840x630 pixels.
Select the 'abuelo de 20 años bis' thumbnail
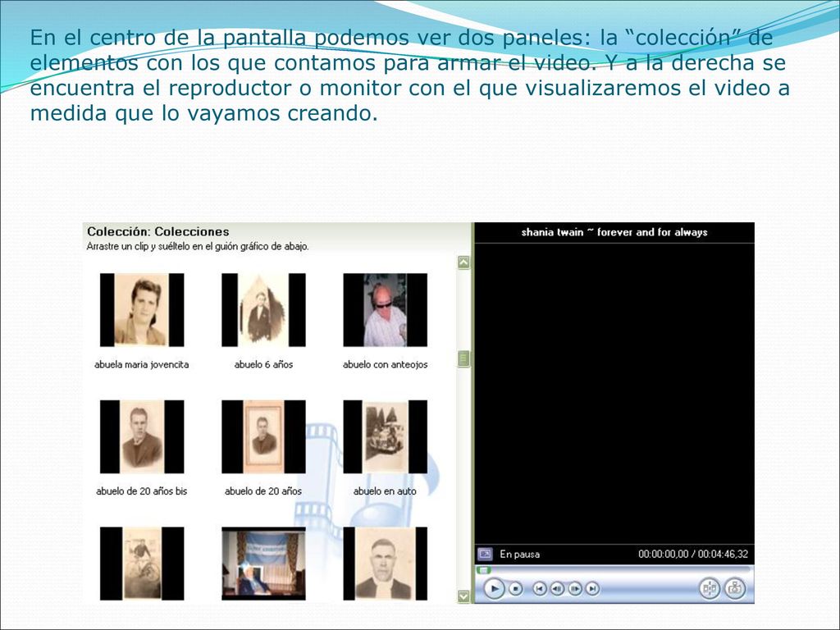(x=142, y=436)
